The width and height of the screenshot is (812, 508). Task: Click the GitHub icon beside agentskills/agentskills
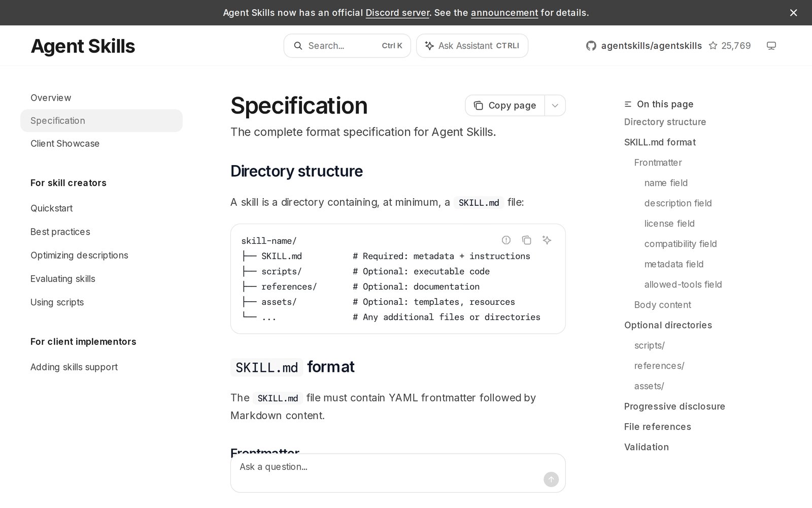coord(591,46)
